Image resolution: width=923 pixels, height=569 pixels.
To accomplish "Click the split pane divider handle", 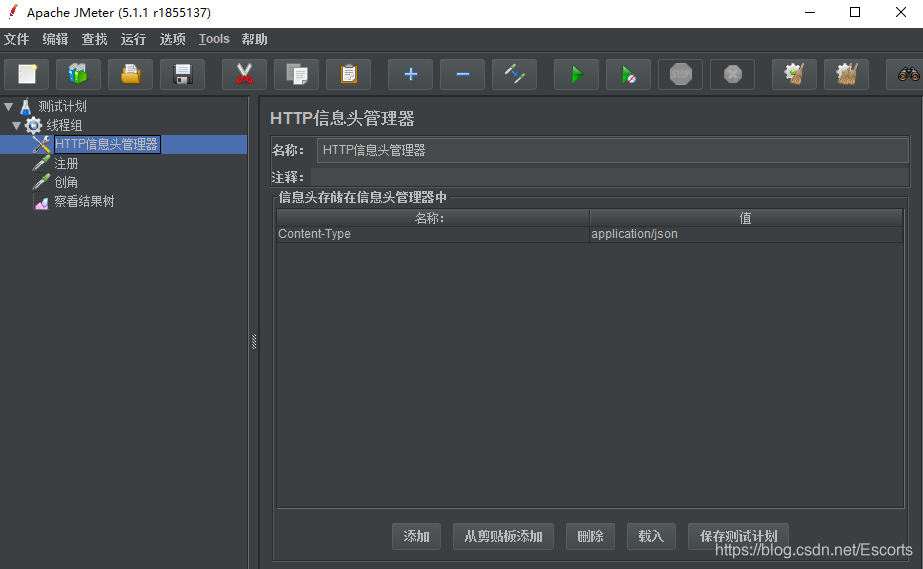I will pos(254,341).
